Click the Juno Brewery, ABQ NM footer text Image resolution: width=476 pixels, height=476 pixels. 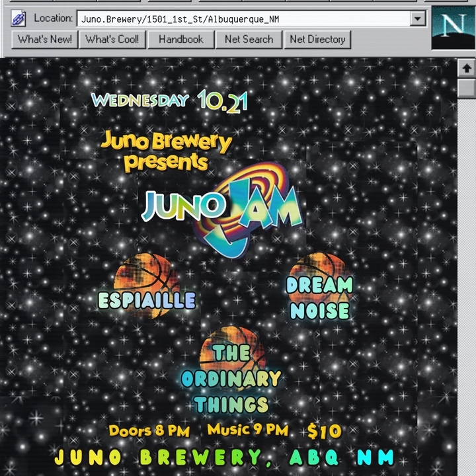(x=224, y=457)
